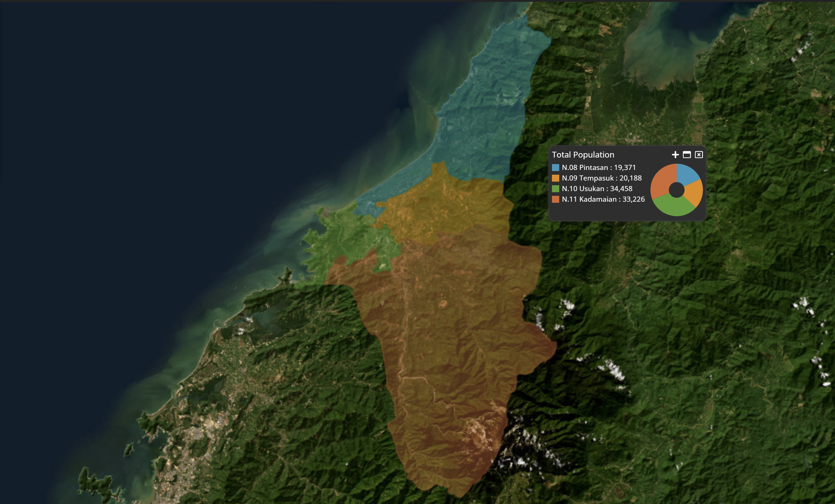Click the window-mode icon in Total Population panel
This screenshot has height=504, width=835.
(x=687, y=155)
